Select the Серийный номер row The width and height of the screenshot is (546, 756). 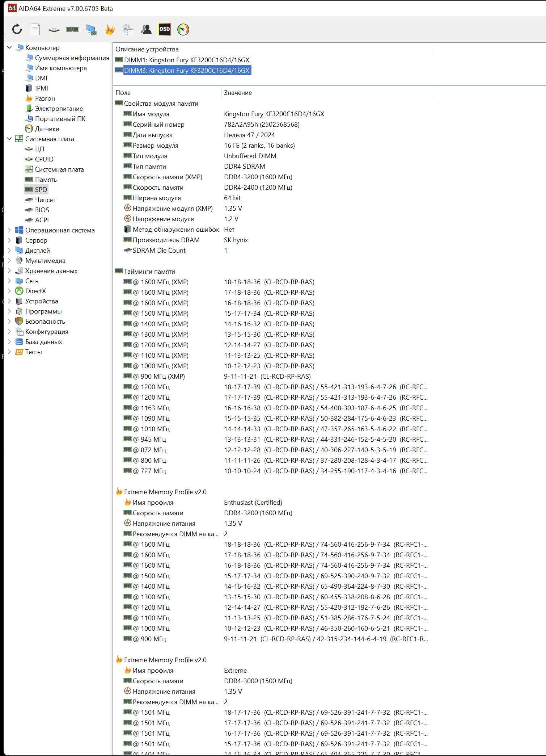[x=272, y=125]
